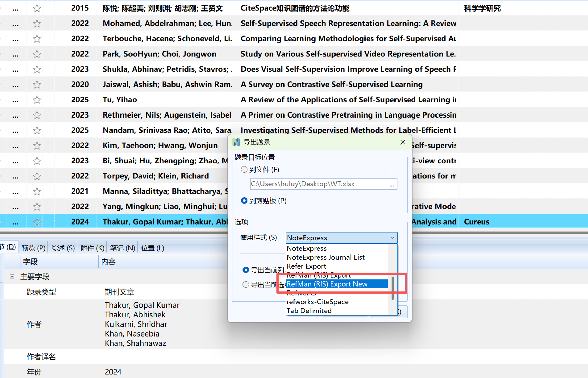Image resolution: width=588 pixels, height=378 pixels.
Task: Star the 2015 CiteSpace知识图谱 record
Action: point(37,8)
